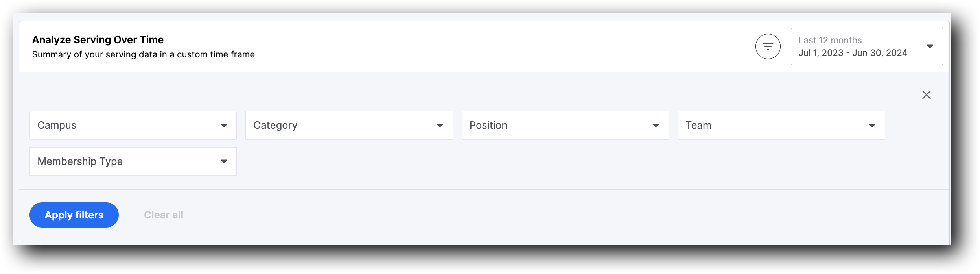980x274 pixels.
Task: Click the Team dropdown arrow
Action: click(x=872, y=125)
